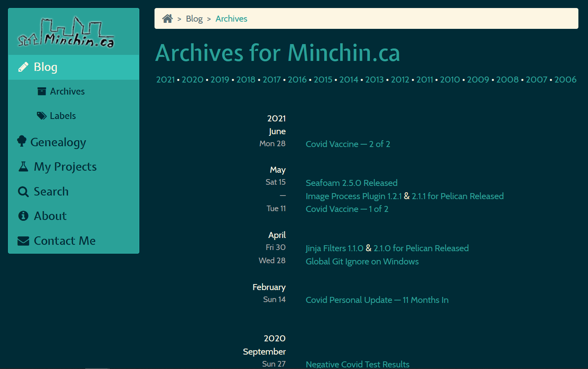Click the home icon in breadcrumb
The image size is (588, 369).
(167, 18)
